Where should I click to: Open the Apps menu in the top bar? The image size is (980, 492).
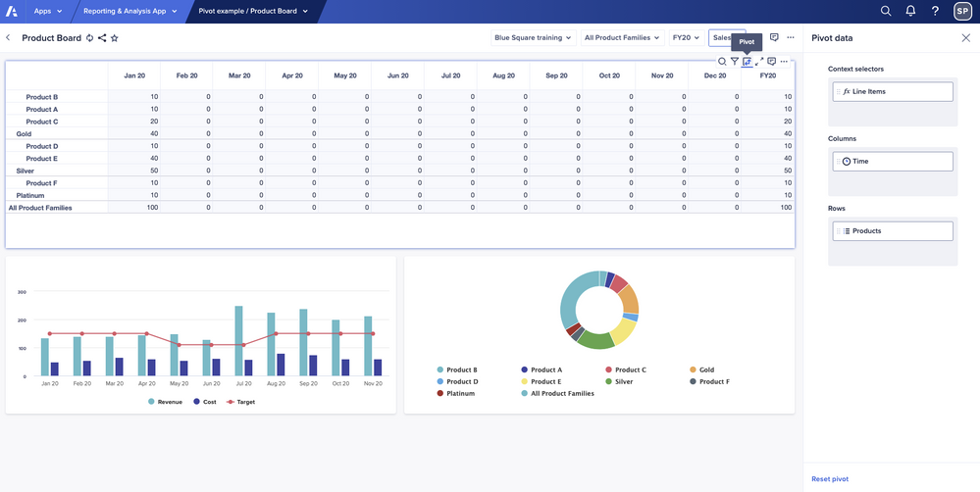(48, 12)
